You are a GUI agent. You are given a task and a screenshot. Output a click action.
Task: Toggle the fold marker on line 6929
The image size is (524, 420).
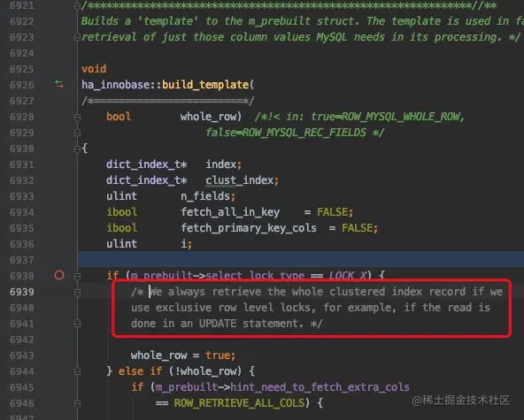(77, 133)
